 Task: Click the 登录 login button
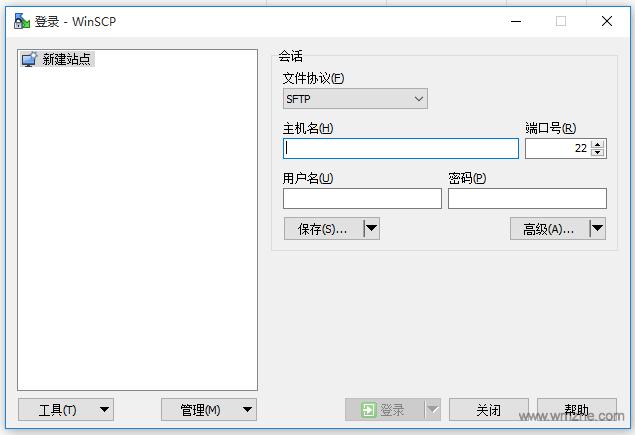384,409
